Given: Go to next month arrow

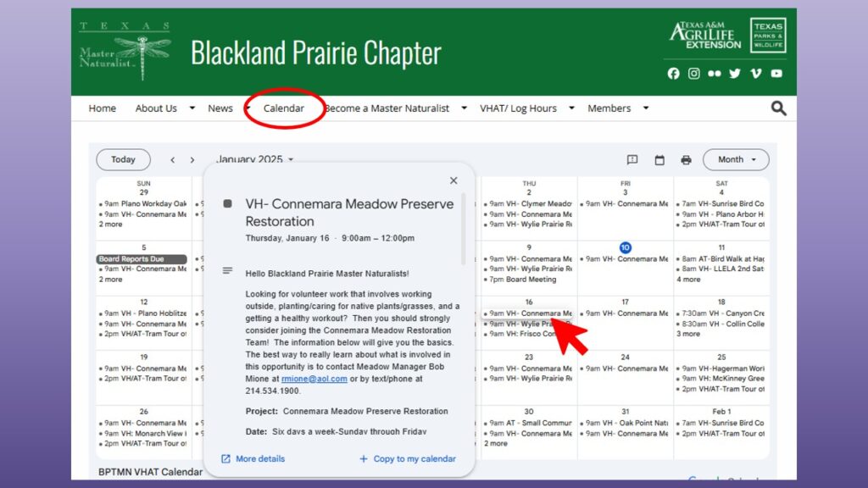Looking at the screenshot, I should coord(192,160).
